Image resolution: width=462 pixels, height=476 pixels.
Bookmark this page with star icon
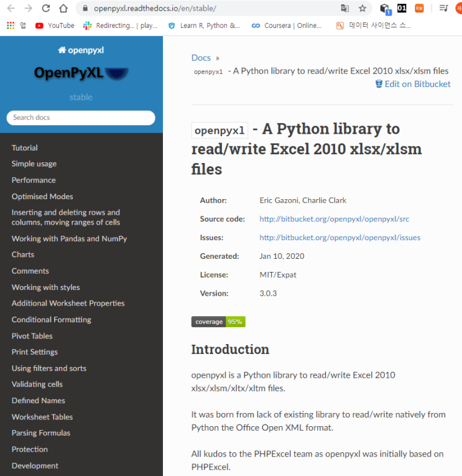point(362,8)
